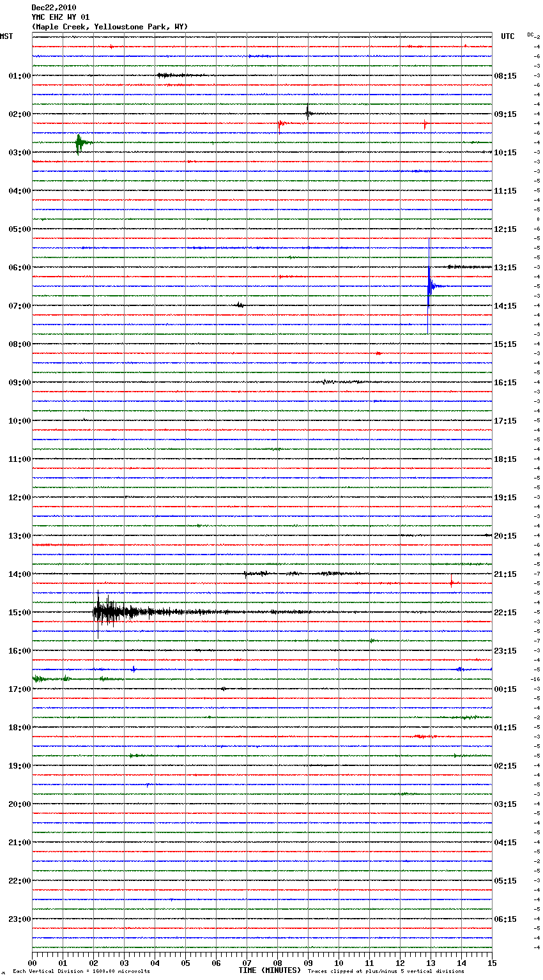Select the 10:00 MST row label
The height and width of the screenshot is (980, 543).
click(19, 421)
